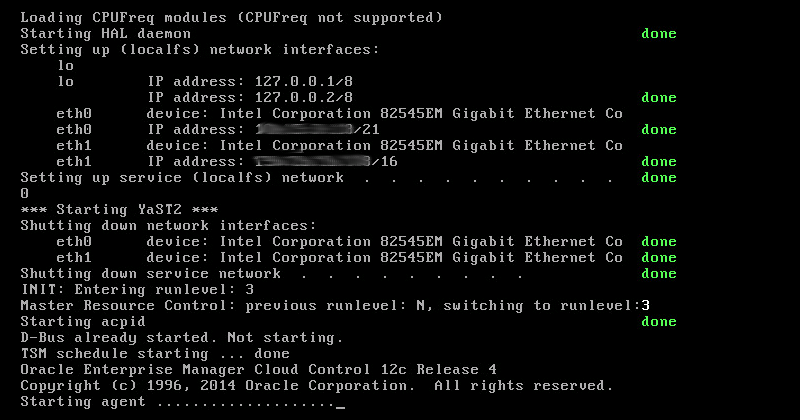Click the D-Bus already started message

click(x=181, y=338)
